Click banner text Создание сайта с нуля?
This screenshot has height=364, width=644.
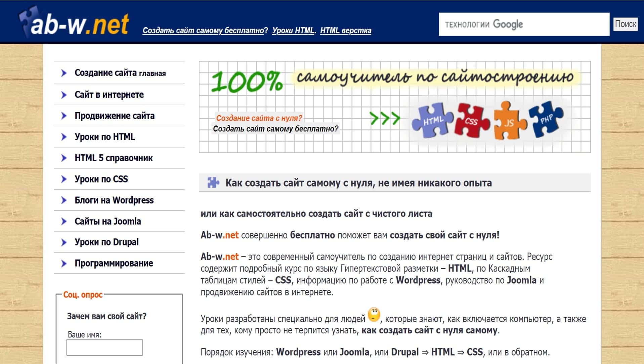pos(259,118)
